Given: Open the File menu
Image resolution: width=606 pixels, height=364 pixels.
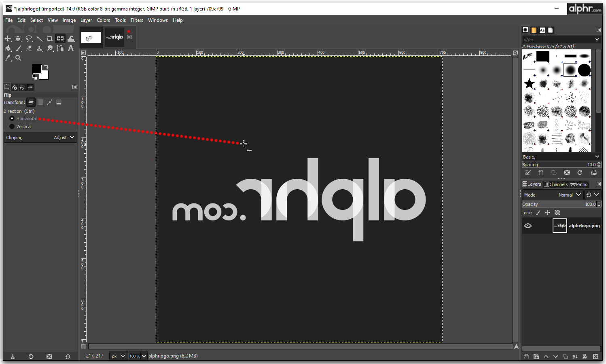Looking at the screenshot, I should tap(9, 20).
